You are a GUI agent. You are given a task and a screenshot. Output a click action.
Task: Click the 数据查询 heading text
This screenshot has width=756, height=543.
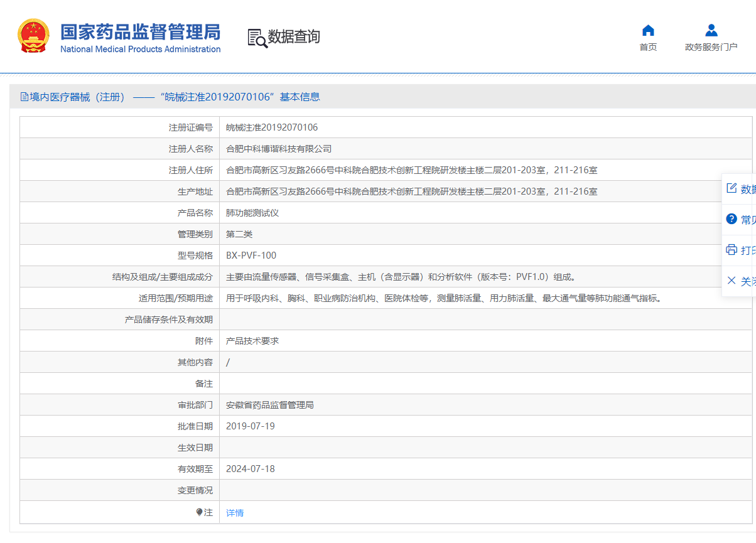tap(294, 37)
